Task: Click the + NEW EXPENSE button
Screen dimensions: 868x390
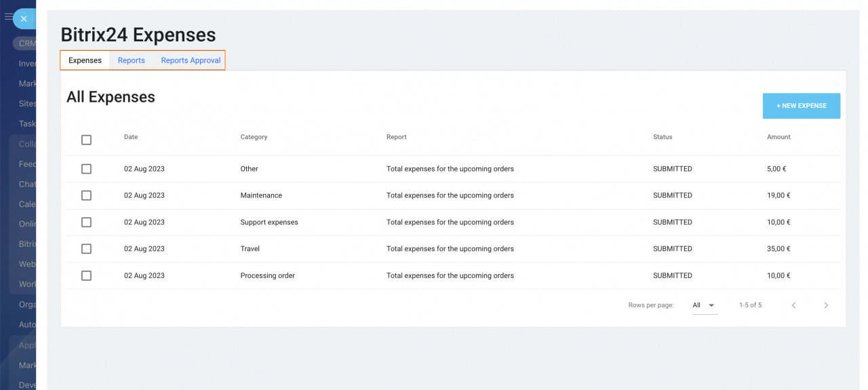Action: coord(802,106)
